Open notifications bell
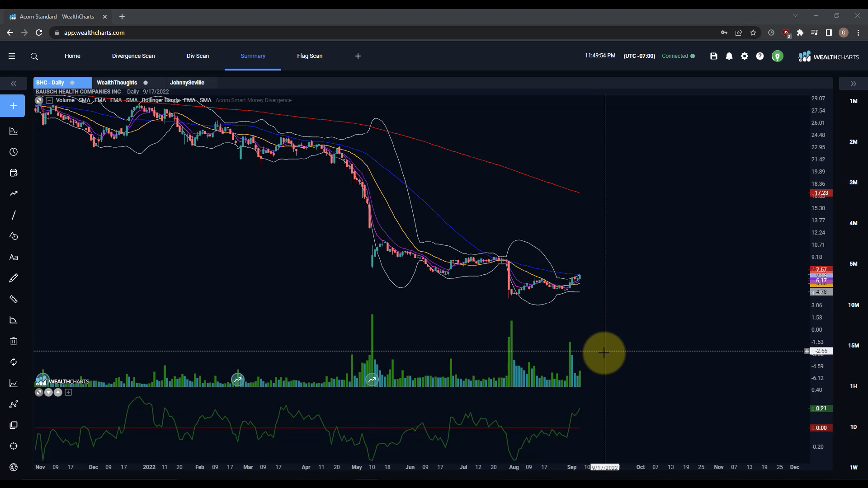 coord(729,56)
